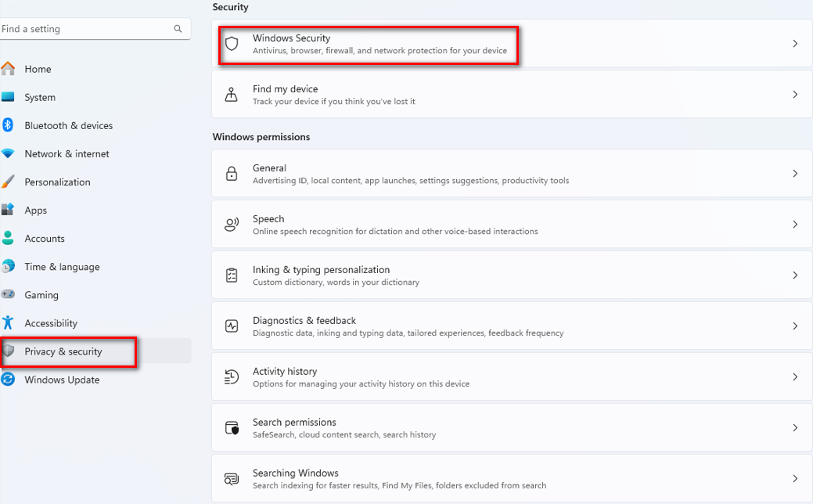The width and height of the screenshot is (813, 504).
Task: Click the Windows Update sync icon
Action: [x=8, y=379]
